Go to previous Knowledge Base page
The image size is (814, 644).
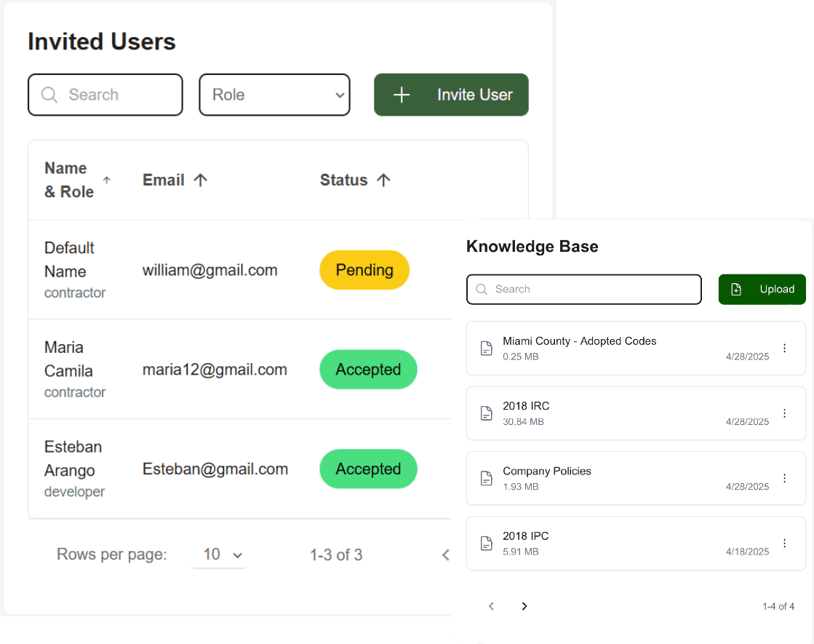(491, 606)
